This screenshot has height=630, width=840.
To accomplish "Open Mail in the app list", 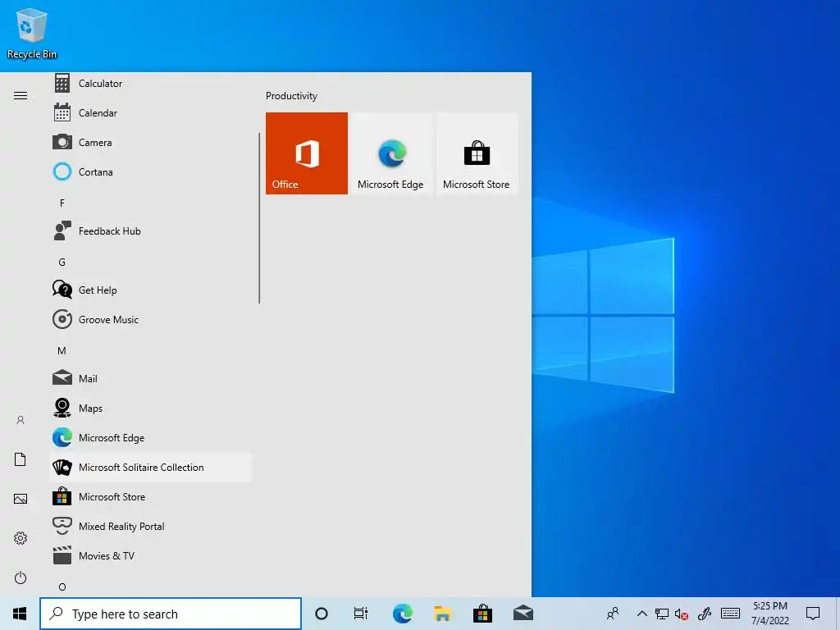I will click(x=151, y=378).
